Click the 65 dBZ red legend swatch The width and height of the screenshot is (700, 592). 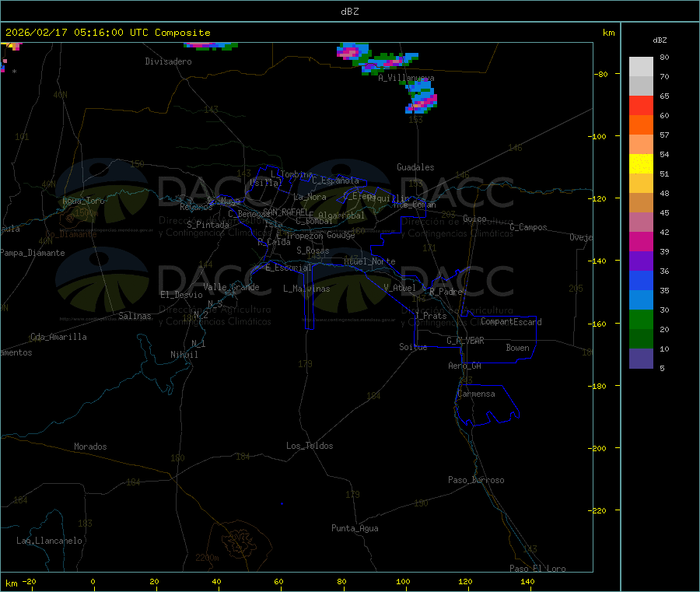coord(641,105)
